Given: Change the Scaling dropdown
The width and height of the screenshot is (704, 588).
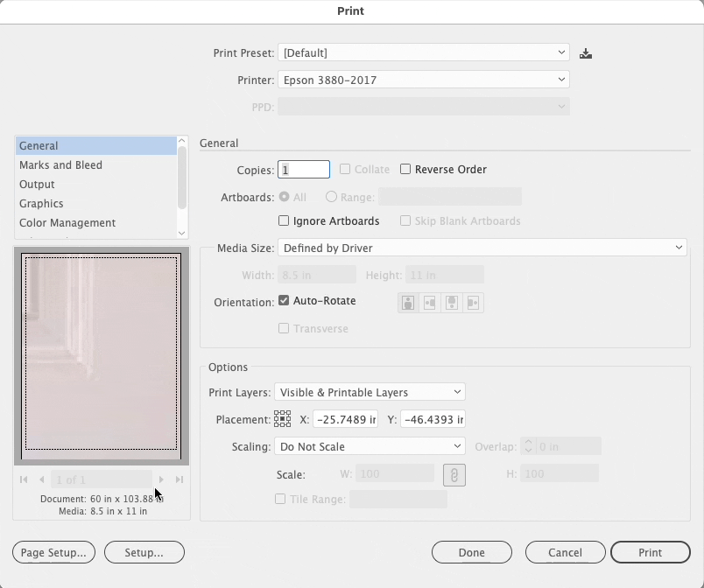Looking at the screenshot, I should click(x=369, y=446).
